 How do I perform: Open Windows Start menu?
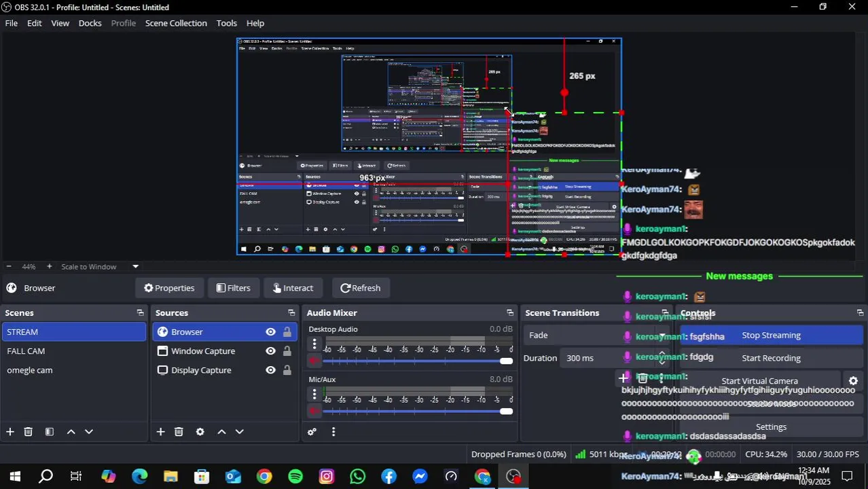click(15, 477)
